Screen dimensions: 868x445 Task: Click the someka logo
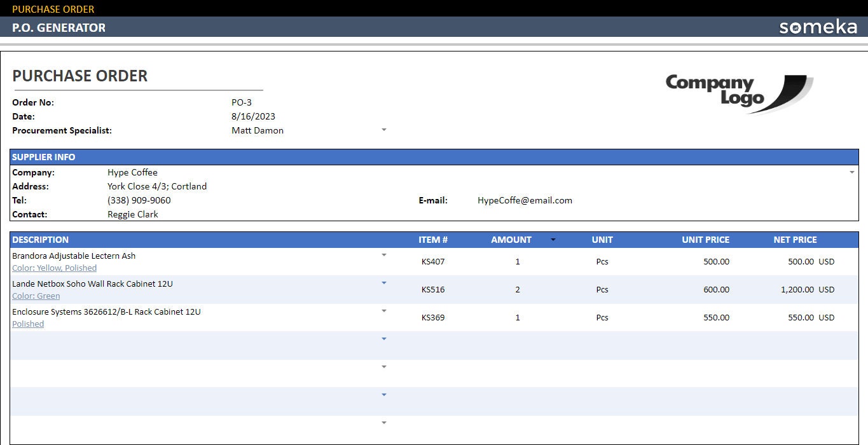[x=818, y=27]
